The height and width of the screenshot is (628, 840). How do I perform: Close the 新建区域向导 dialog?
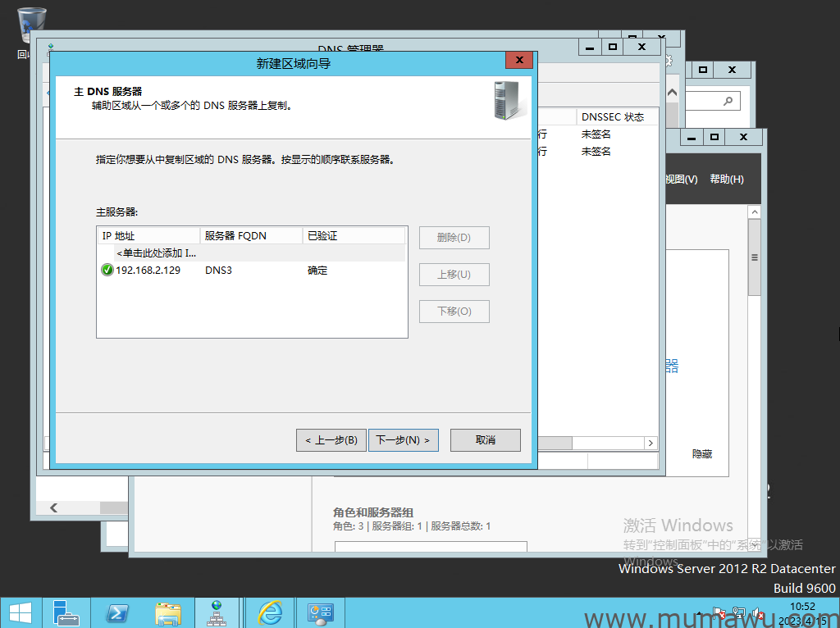(x=518, y=61)
